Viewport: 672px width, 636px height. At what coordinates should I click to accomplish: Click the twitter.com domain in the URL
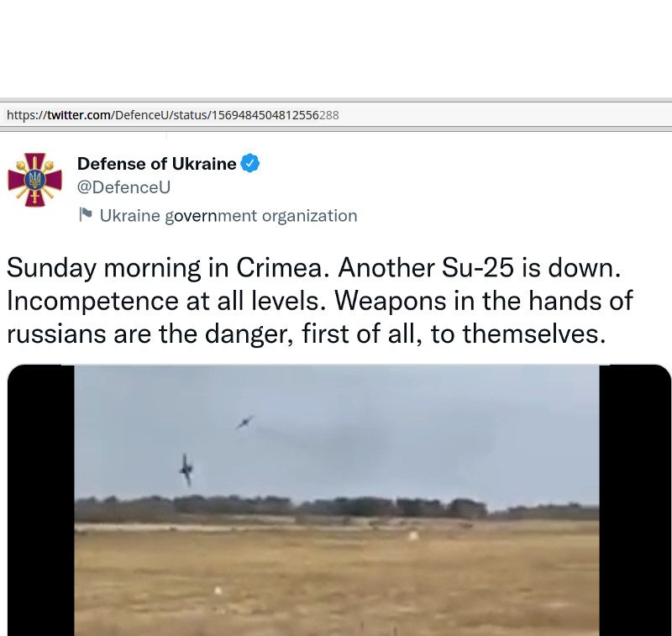79,115
